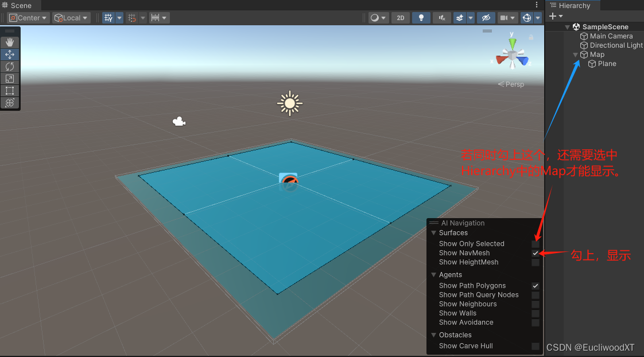Open grid snapping dropdown arrow
Viewport: 644px width, 357px height.
pos(142,18)
